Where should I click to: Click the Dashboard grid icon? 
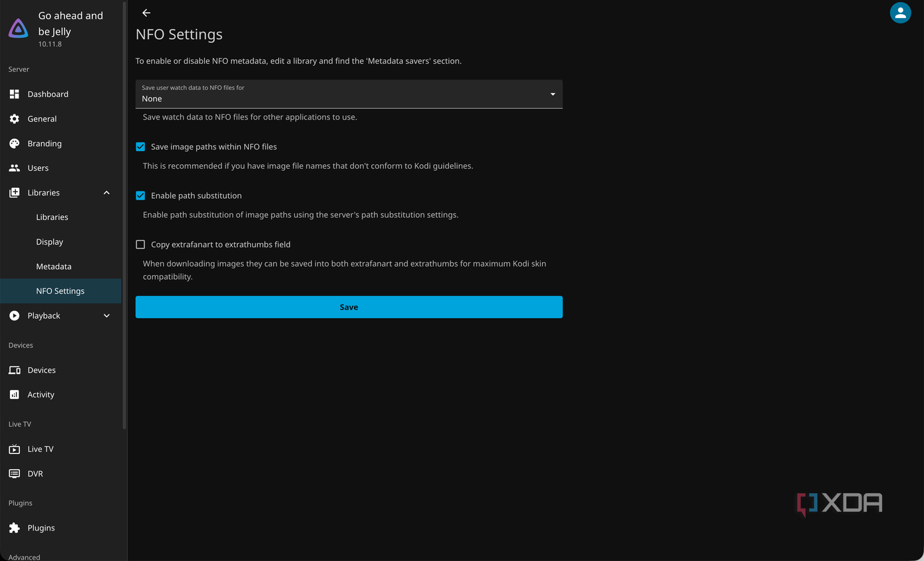coord(14,94)
